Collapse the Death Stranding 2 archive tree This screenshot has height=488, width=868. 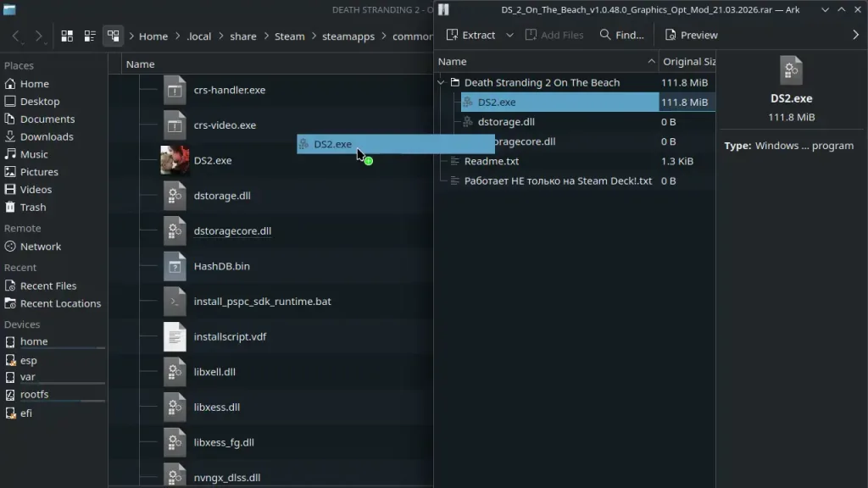(441, 82)
